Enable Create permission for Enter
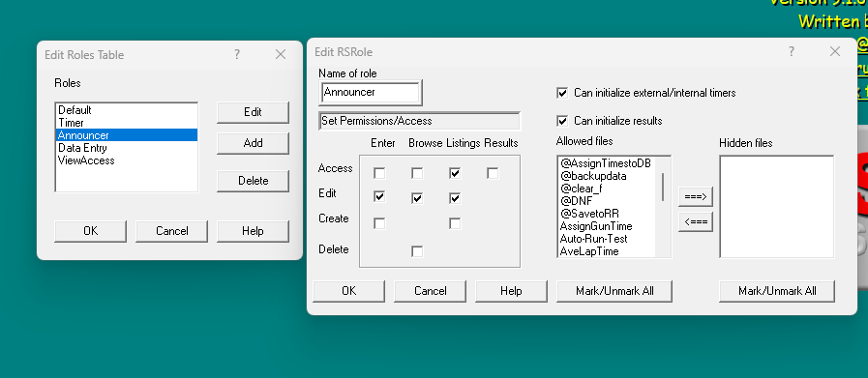Viewport: 868px width, 378px height. [x=379, y=223]
